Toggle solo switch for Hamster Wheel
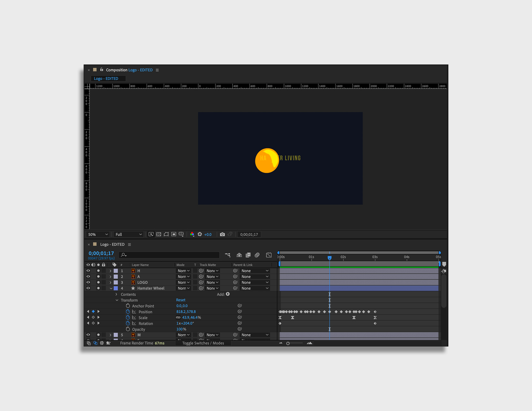Screen dimensions: 532x411 tap(98, 288)
